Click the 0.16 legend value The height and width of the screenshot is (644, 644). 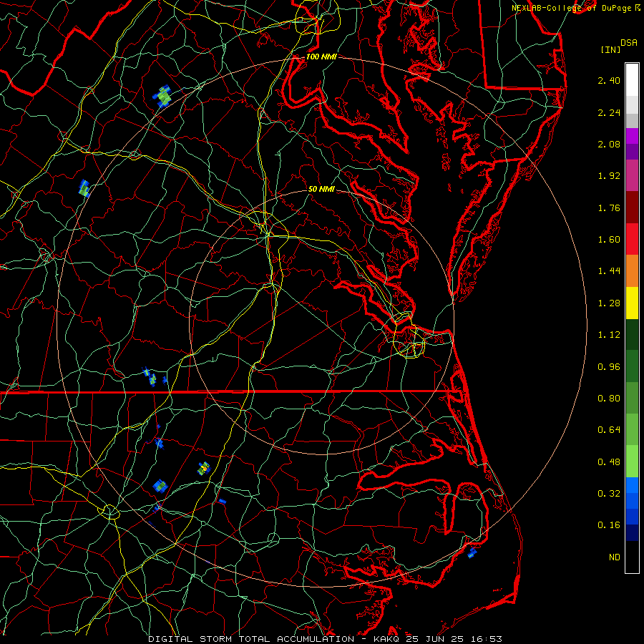tap(609, 525)
